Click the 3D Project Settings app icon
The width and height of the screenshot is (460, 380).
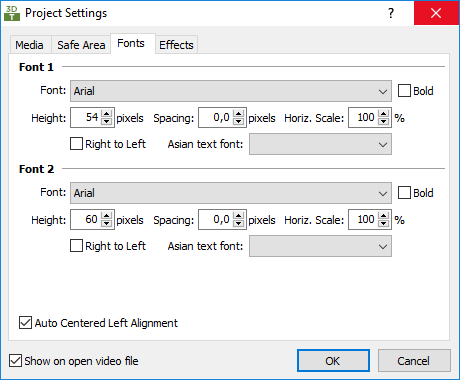click(12, 13)
